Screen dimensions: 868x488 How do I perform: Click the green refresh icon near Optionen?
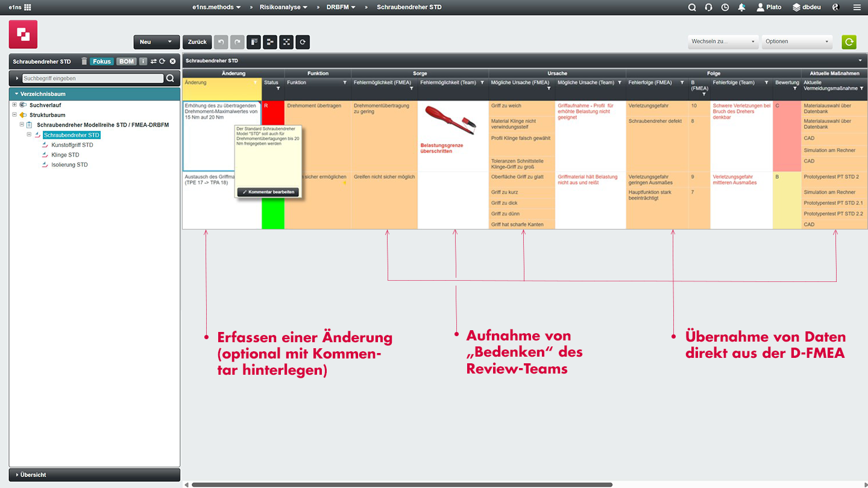pyautogui.click(x=849, y=42)
